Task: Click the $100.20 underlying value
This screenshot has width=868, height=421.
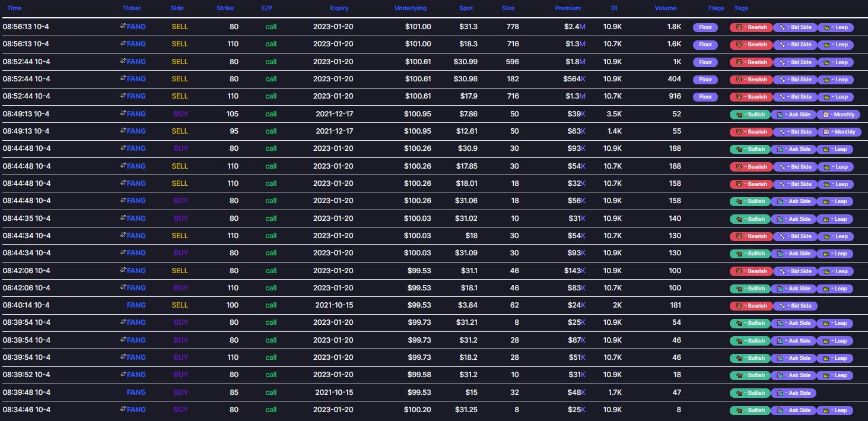Action: click(418, 410)
